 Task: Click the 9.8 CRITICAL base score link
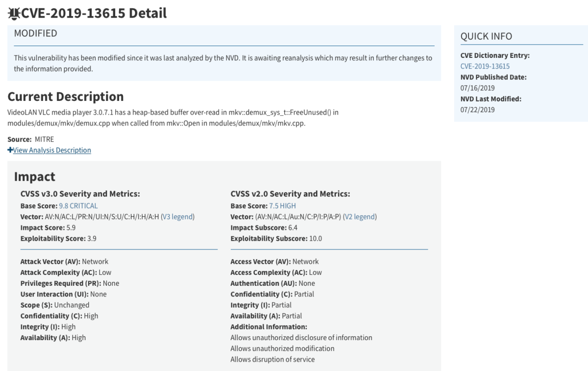pos(78,206)
